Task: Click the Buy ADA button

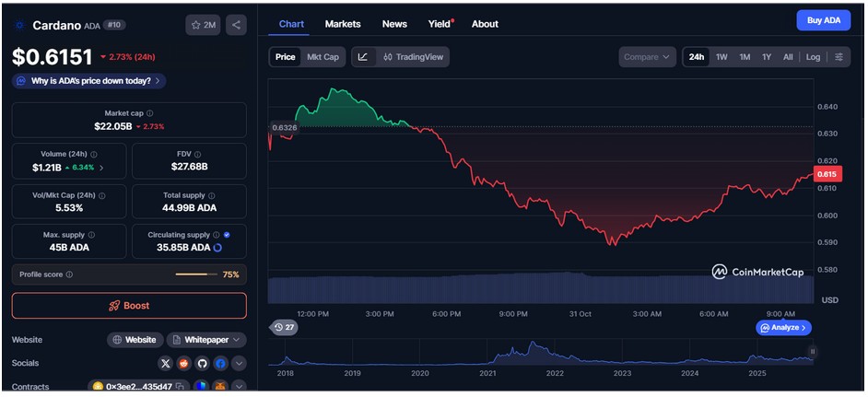Action: 823,20
